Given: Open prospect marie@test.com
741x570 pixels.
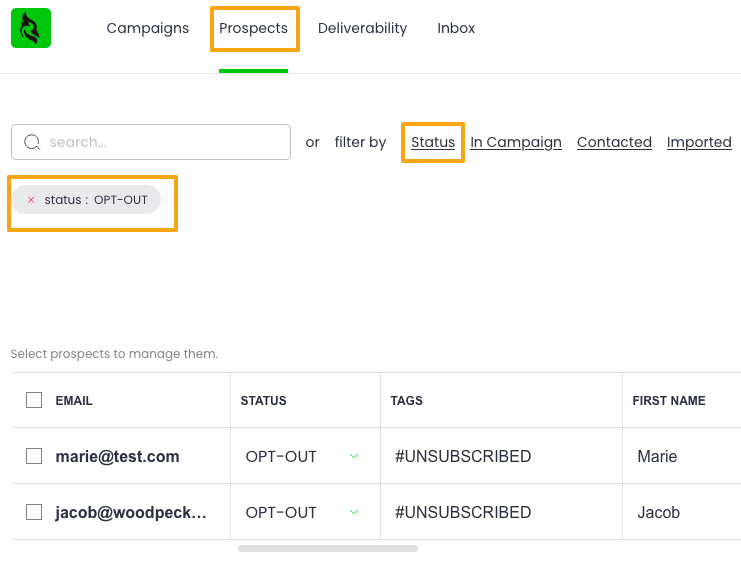Looking at the screenshot, I should [117, 456].
